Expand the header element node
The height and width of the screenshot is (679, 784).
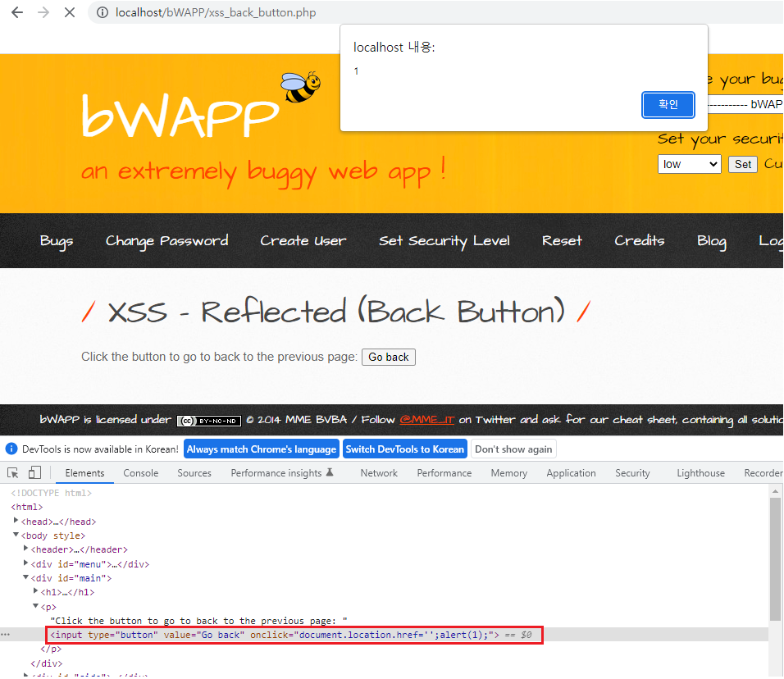26,549
